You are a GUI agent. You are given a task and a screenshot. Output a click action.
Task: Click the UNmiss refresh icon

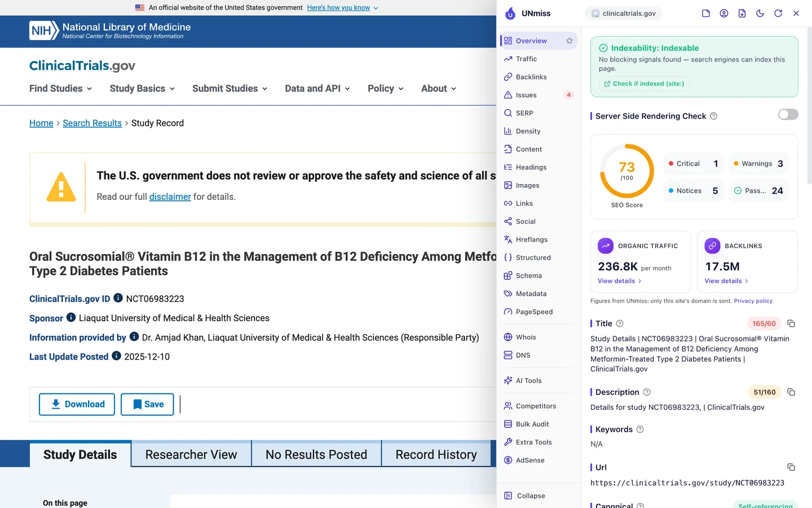778,14
